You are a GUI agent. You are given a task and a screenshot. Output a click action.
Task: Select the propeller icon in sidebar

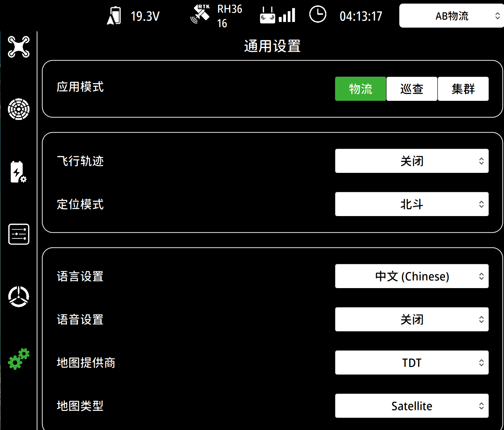click(x=18, y=296)
